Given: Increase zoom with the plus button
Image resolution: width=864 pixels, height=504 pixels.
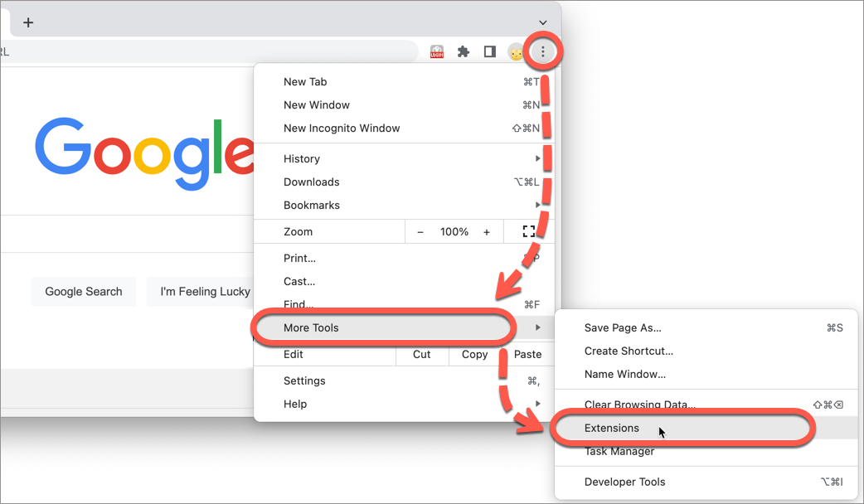Looking at the screenshot, I should coord(487,232).
